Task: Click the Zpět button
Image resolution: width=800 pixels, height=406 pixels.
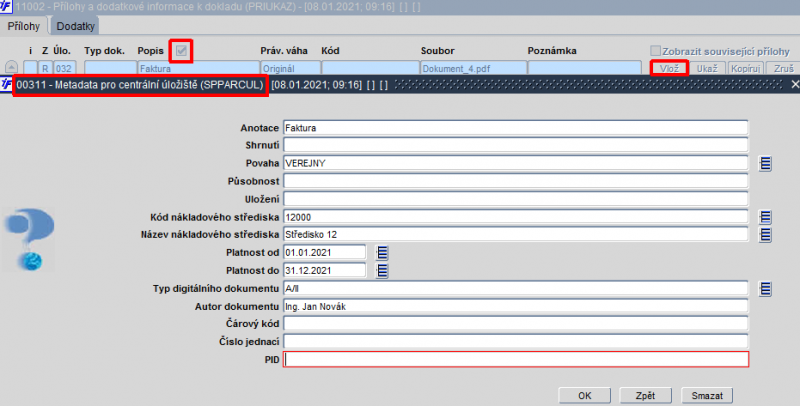Action: (645, 395)
